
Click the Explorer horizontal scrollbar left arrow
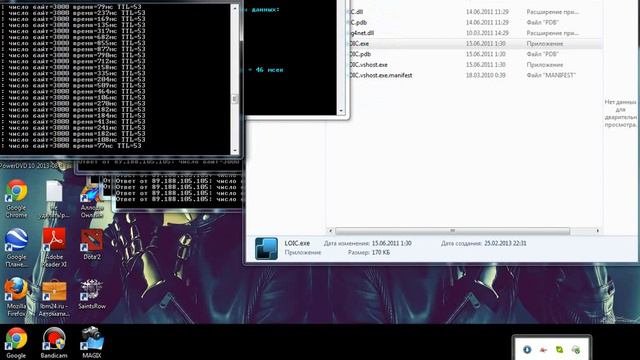[x=330, y=231]
